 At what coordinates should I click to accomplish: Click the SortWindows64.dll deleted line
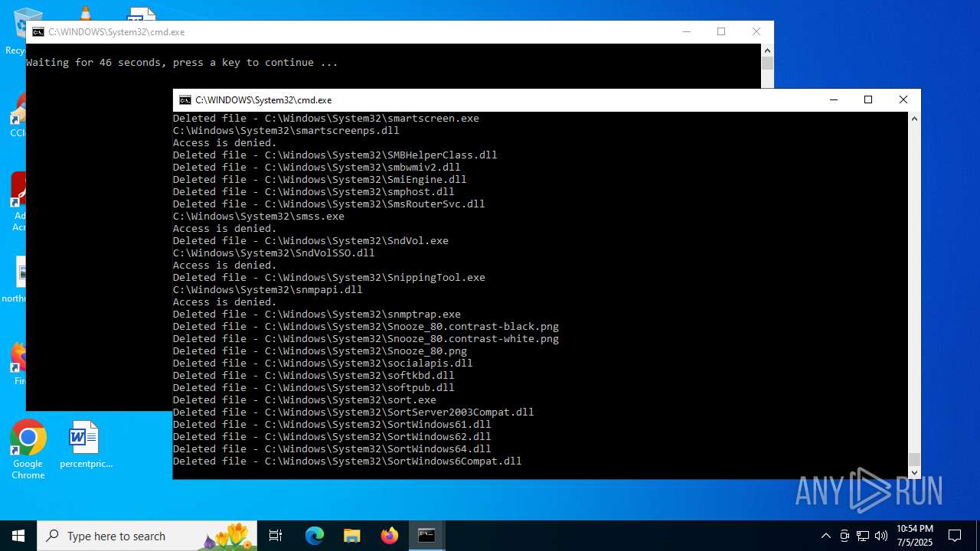tap(332, 449)
